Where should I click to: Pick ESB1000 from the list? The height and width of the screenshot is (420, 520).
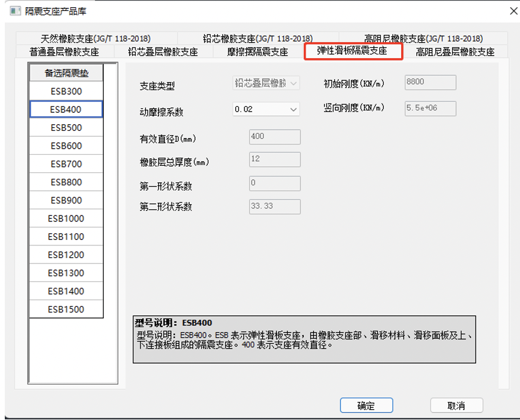pyautogui.click(x=65, y=218)
